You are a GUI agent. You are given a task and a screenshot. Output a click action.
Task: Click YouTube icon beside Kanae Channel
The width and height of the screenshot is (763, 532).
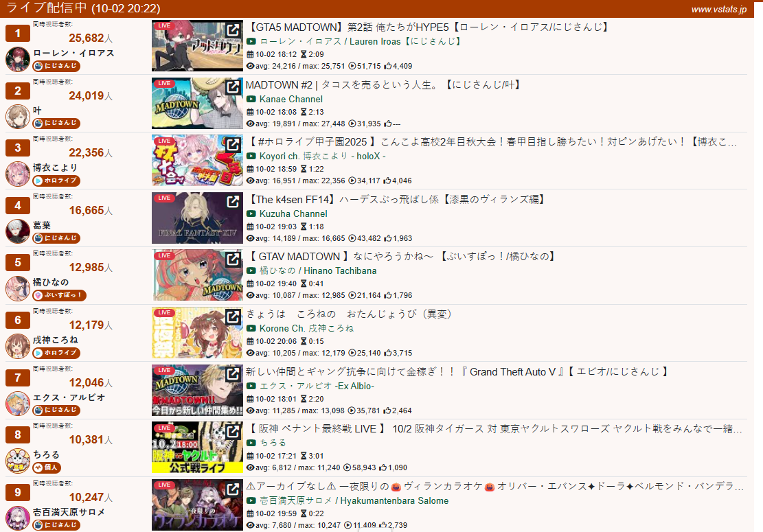[x=251, y=100]
